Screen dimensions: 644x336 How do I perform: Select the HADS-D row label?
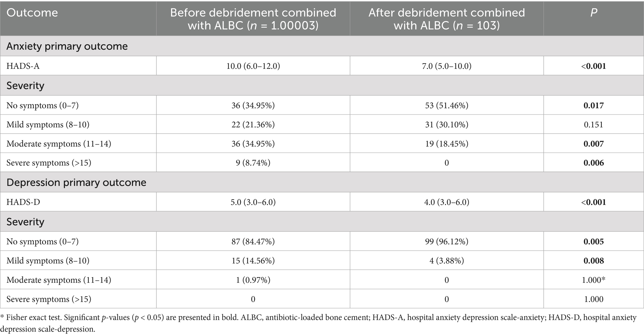coord(23,202)
